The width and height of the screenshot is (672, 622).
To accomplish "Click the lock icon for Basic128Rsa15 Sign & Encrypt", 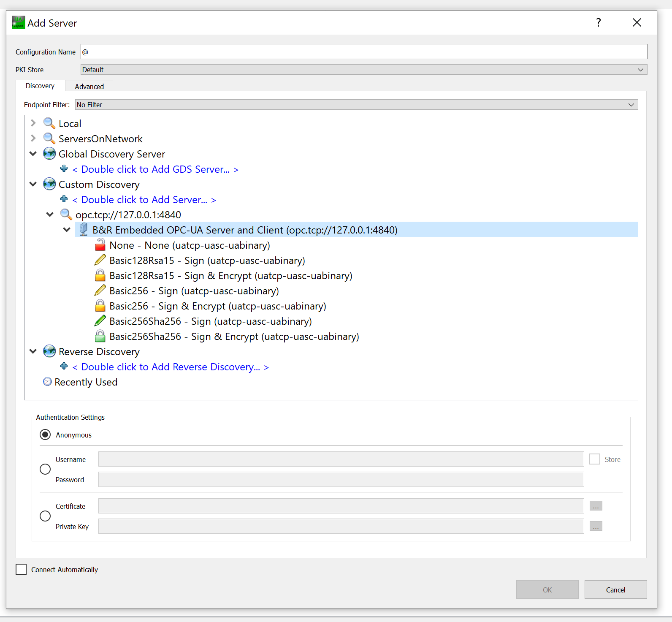I will [100, 275].
